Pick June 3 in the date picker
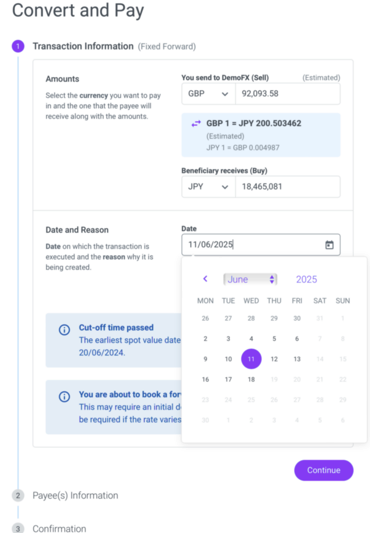The height and width of the screenshot is (533, 370). [x=228, y=339]
